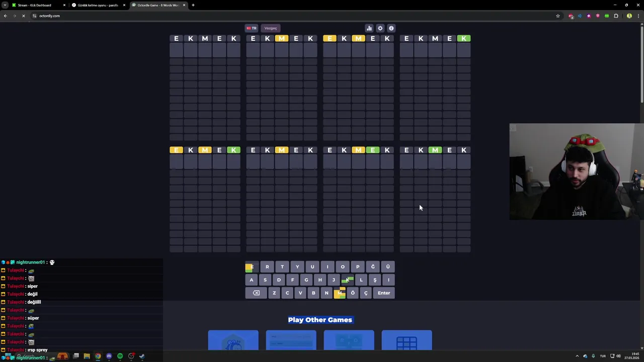Tap the R key on the on-screen keyboard

[267, 267]
